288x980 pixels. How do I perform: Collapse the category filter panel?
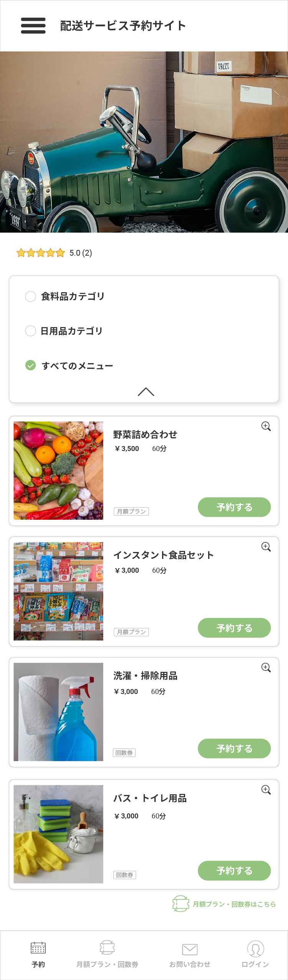point(146,392)
